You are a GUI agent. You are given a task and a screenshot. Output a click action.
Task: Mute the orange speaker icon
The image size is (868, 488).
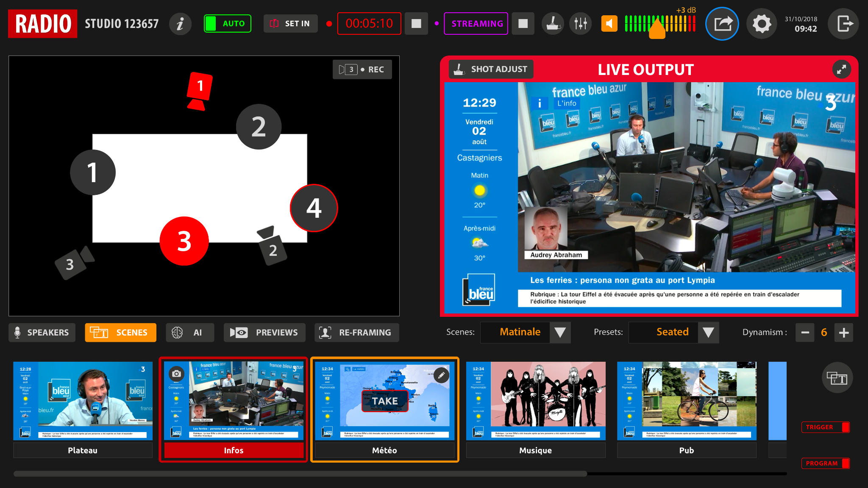pyautogui.click(x=609, y=24)
